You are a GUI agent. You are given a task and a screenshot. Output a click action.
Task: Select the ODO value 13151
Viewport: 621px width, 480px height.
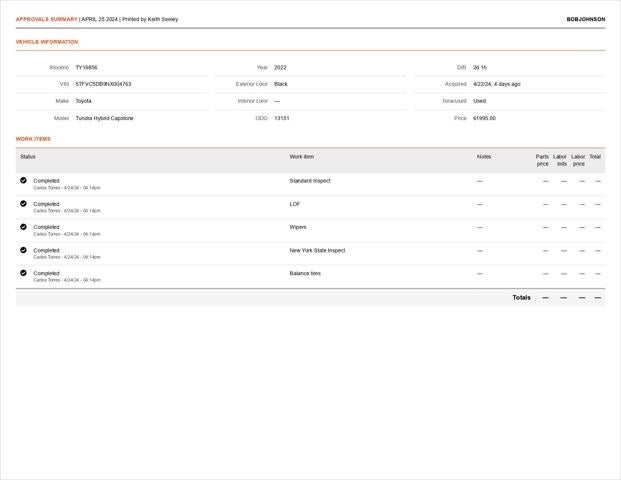[x=282, y=118]
